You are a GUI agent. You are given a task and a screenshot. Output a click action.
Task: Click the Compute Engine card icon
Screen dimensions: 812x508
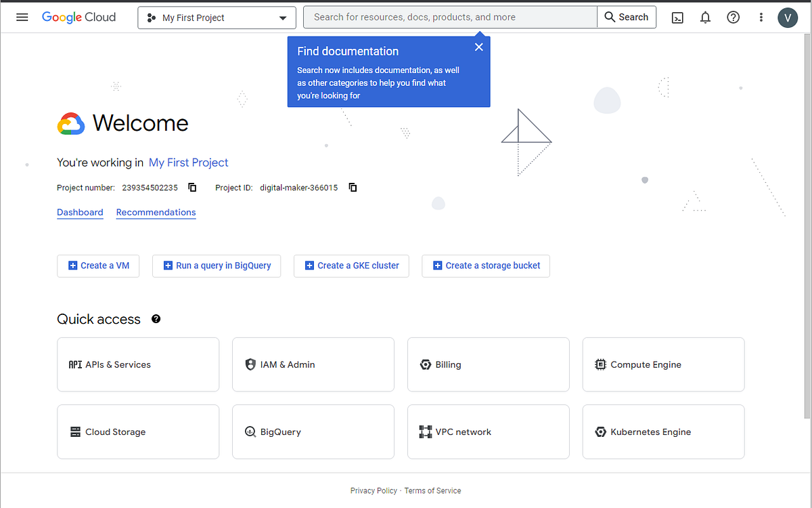[x=600, y=364]
